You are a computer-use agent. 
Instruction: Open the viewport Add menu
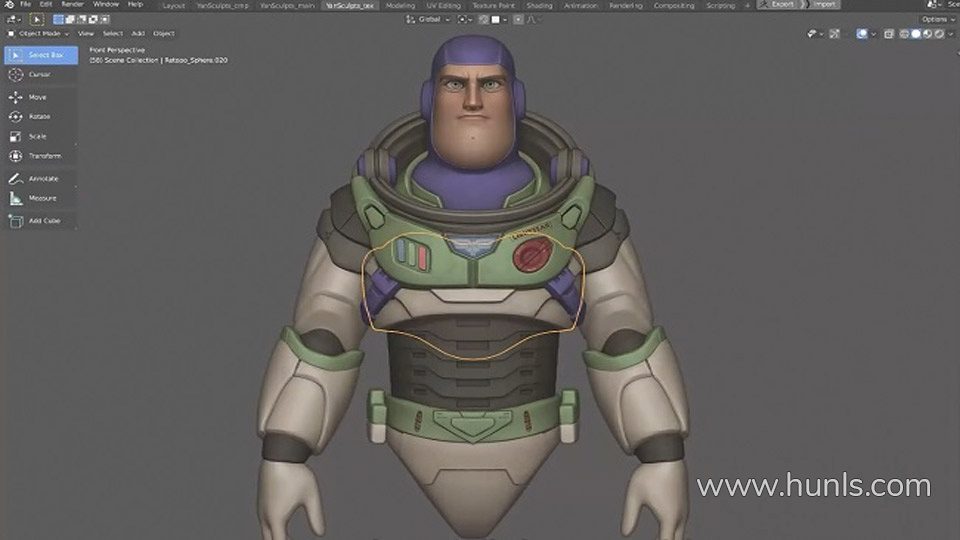138,34
